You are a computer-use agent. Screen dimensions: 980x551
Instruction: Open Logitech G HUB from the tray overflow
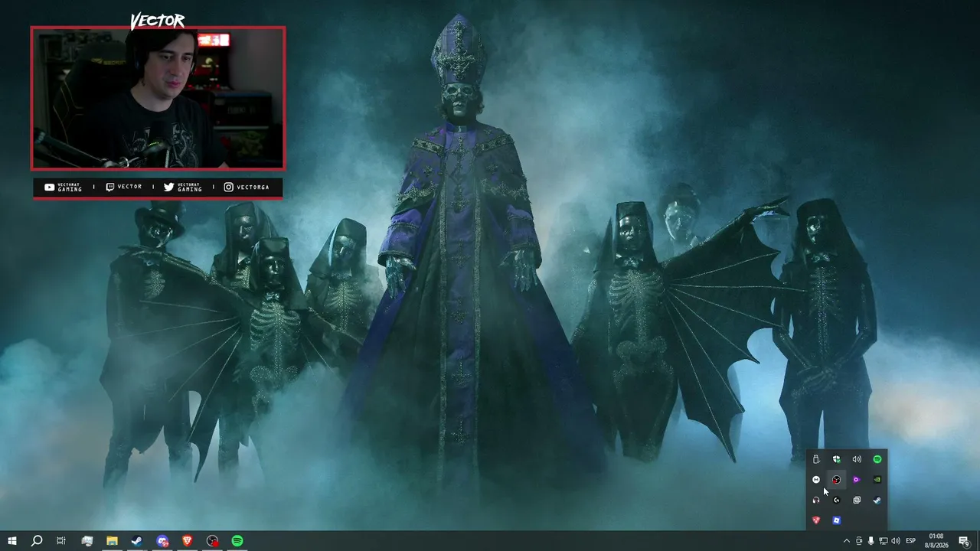(x=836, y=500)
